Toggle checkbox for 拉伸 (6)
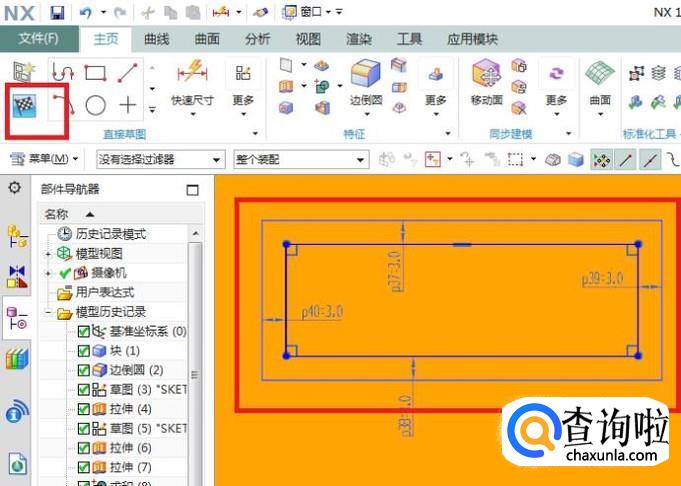 click(x=83, y=448)
